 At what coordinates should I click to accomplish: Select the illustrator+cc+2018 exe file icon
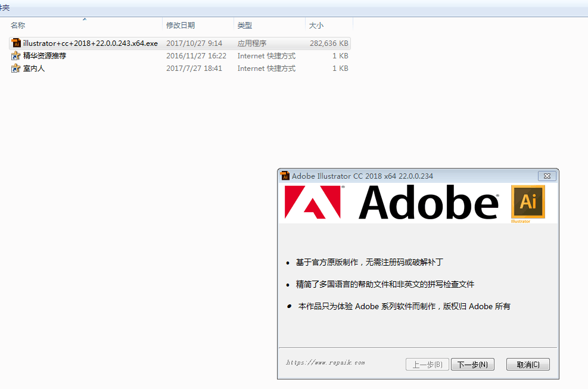(15, 43)
